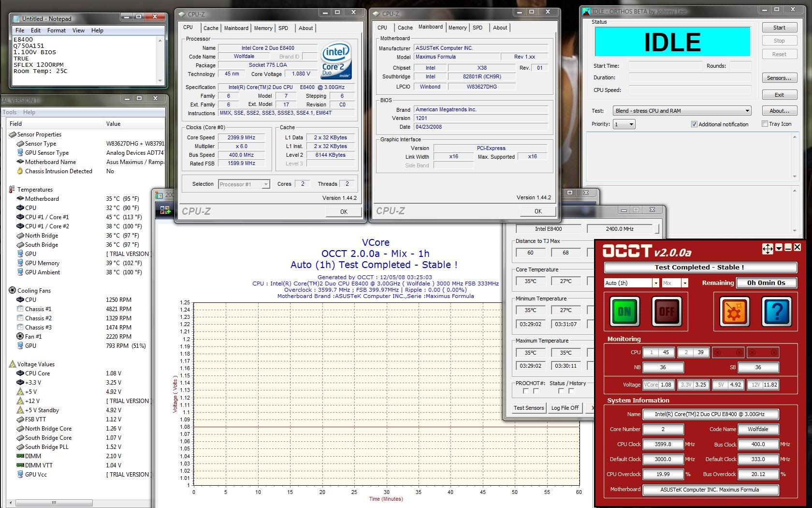The height and width of the screenshot is (508, 812).
Task: Open the ORTHOS Sensors... dialog
Action: coord(779,78)
